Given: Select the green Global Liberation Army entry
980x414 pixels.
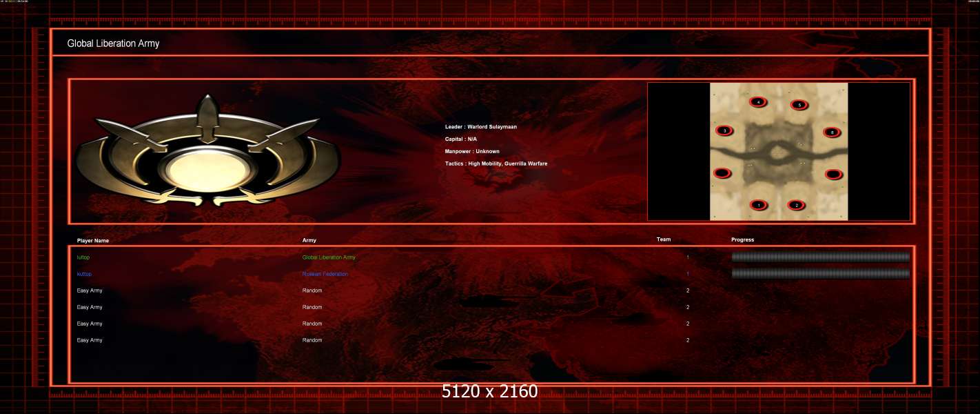Looking at the screenshot, I should (x=329, y=257).
